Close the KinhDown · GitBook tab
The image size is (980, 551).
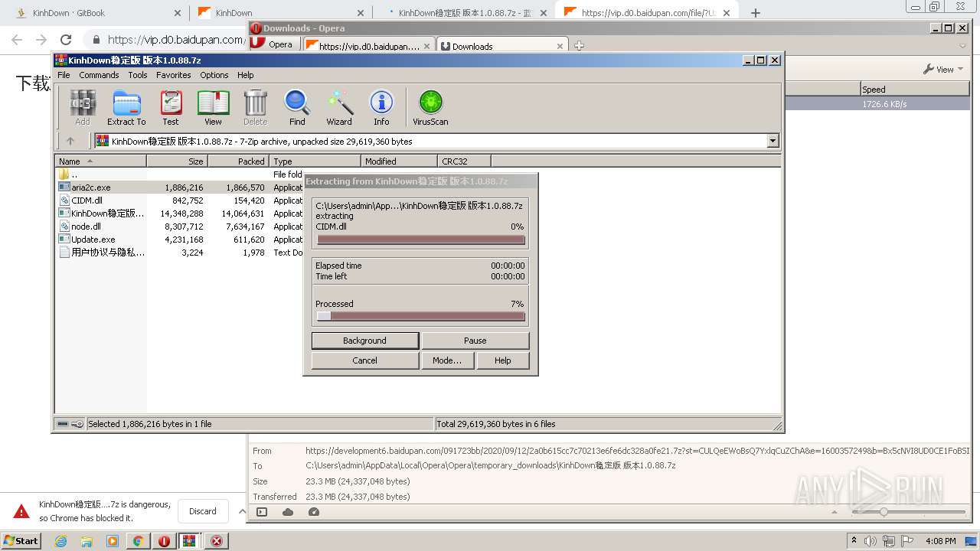178,13
